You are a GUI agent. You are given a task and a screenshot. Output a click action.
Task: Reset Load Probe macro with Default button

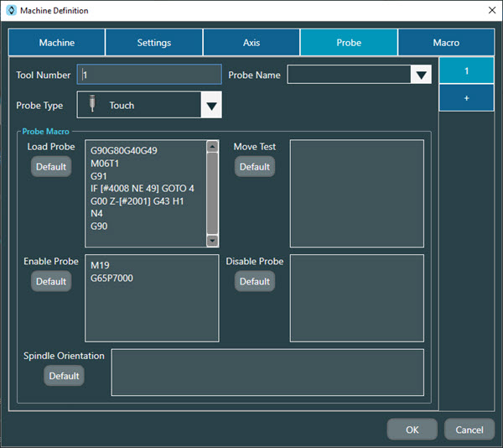[x=51, y=167]
